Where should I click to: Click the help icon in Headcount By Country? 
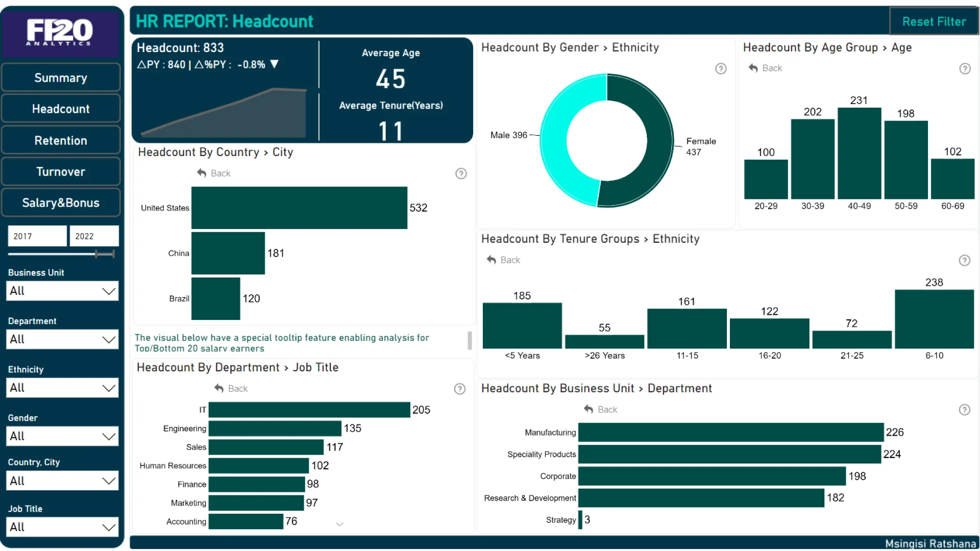461,173
